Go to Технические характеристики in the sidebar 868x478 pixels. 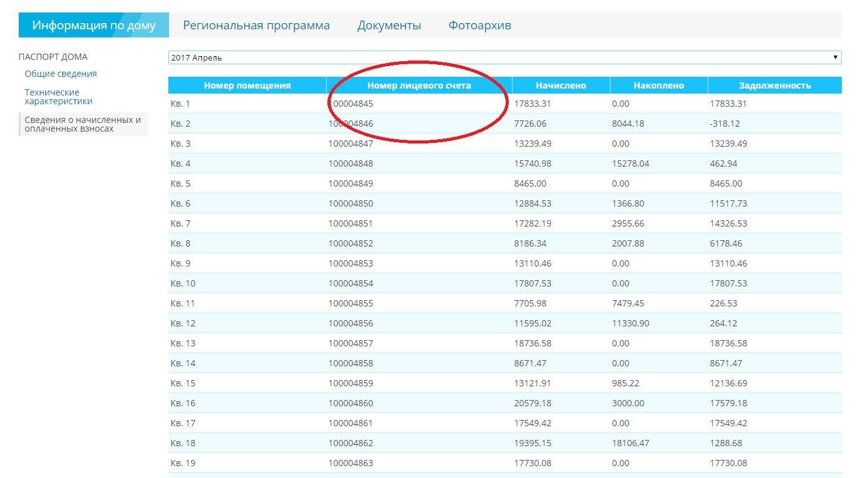(58, 97)
